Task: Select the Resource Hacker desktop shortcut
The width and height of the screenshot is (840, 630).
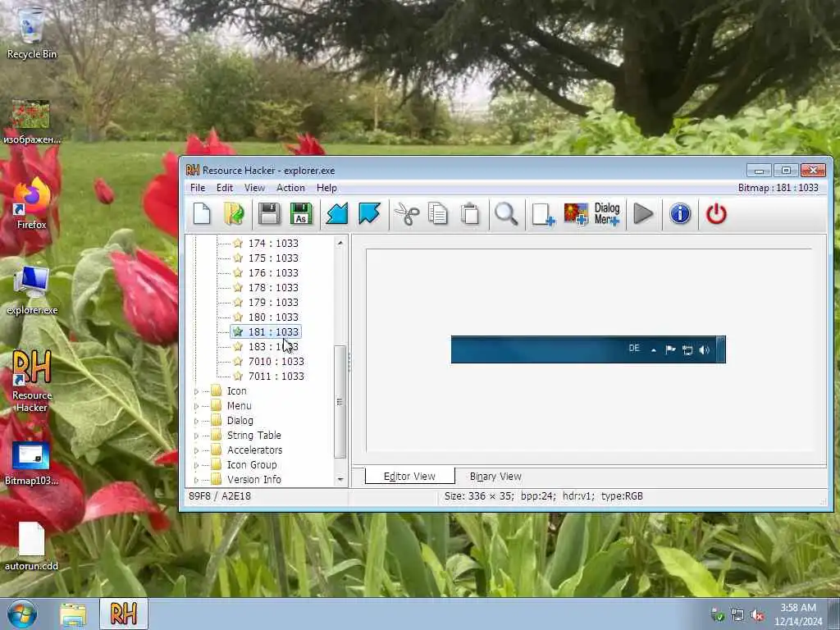Action: coord(32,381)
